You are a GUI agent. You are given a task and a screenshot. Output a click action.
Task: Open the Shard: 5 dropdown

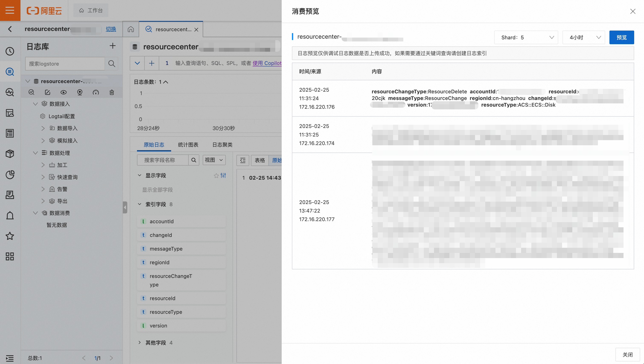coord(526,38)
